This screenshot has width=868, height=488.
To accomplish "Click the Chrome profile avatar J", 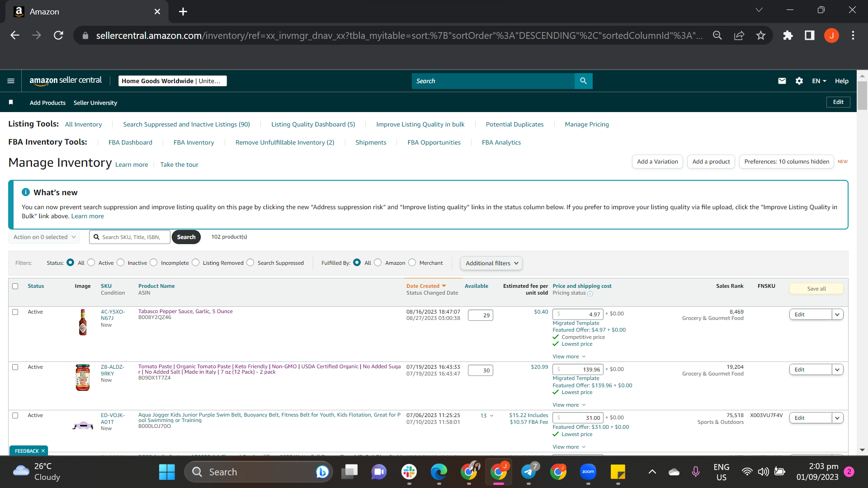I will pos(831,35).
